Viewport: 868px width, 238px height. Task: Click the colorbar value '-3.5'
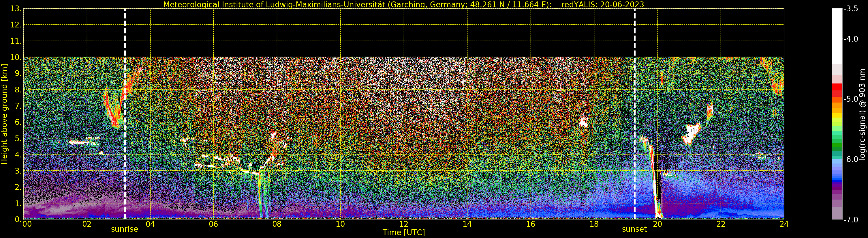(851, 9)
